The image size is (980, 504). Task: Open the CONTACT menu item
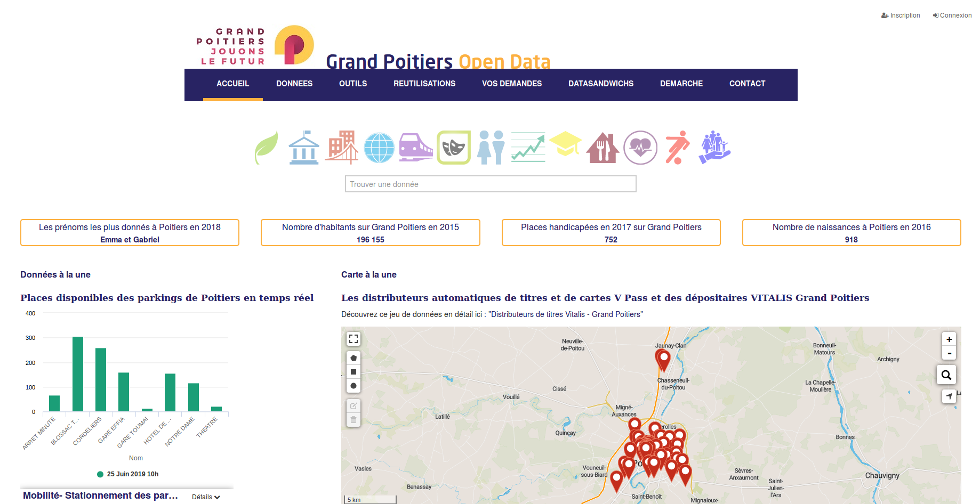pyautogui.click(x=748, y=84)
